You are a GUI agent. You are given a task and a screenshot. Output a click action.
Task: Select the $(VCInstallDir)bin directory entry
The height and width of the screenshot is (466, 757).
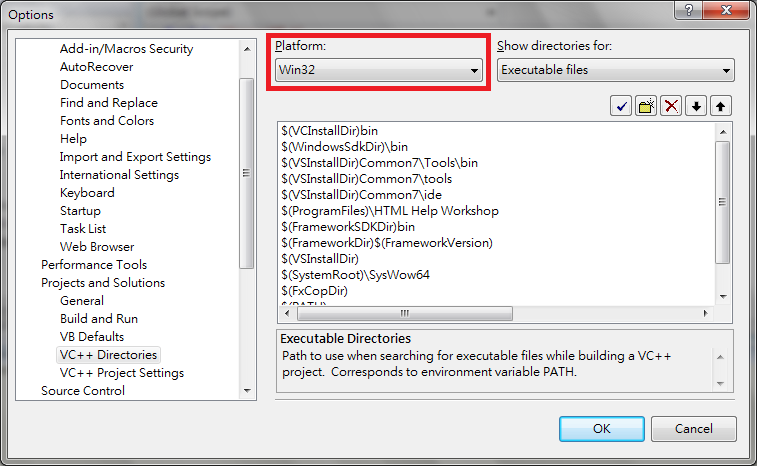point(330,131)
